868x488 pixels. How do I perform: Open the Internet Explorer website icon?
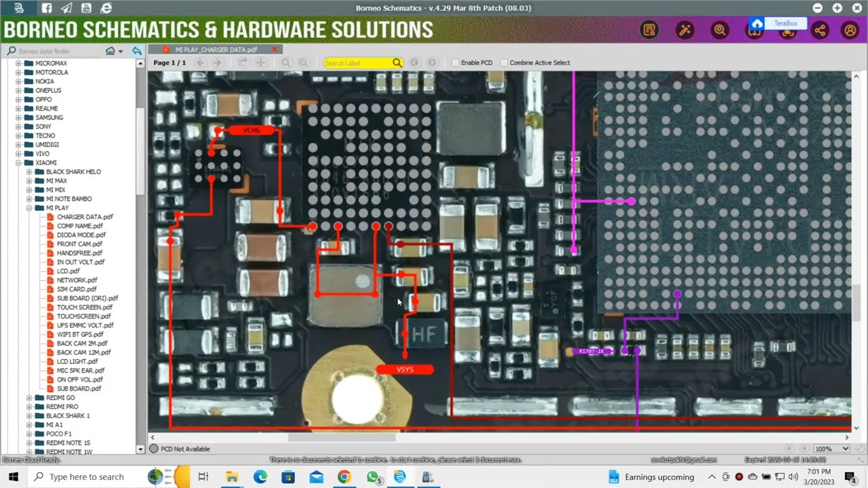106,8
